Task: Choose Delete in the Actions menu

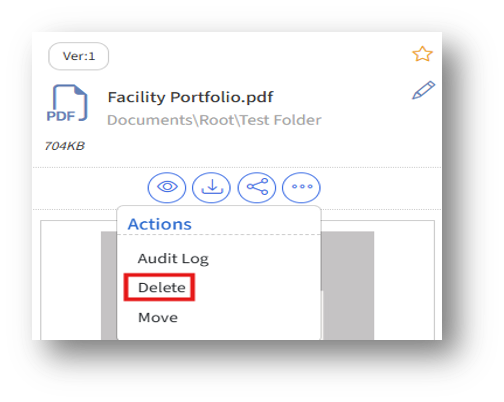Action: tap(162, 287)
